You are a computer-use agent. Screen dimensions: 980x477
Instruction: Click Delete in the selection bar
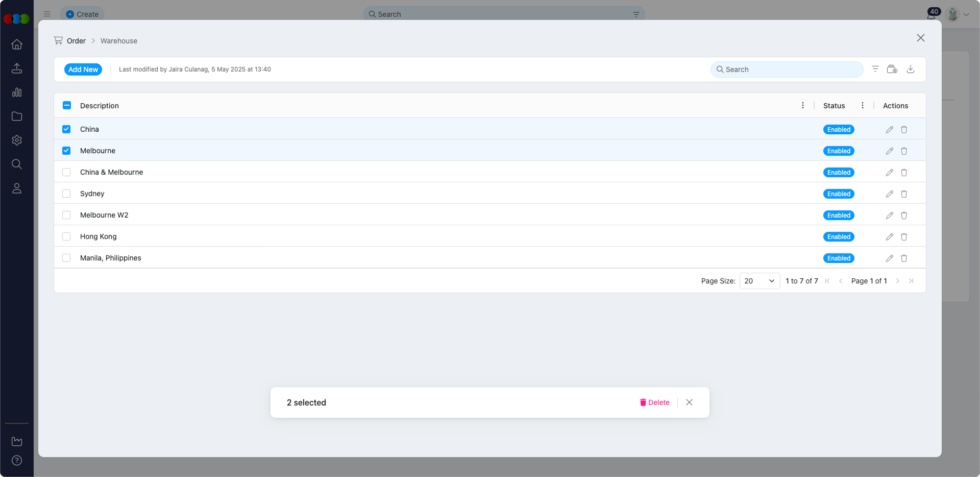(x=654, y=402)
